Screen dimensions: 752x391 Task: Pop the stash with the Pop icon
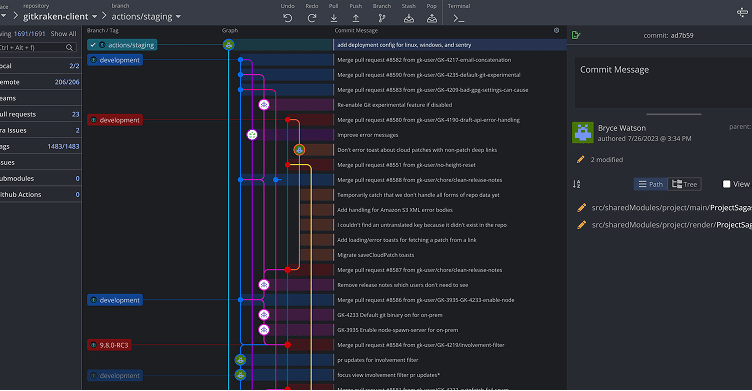432,18
